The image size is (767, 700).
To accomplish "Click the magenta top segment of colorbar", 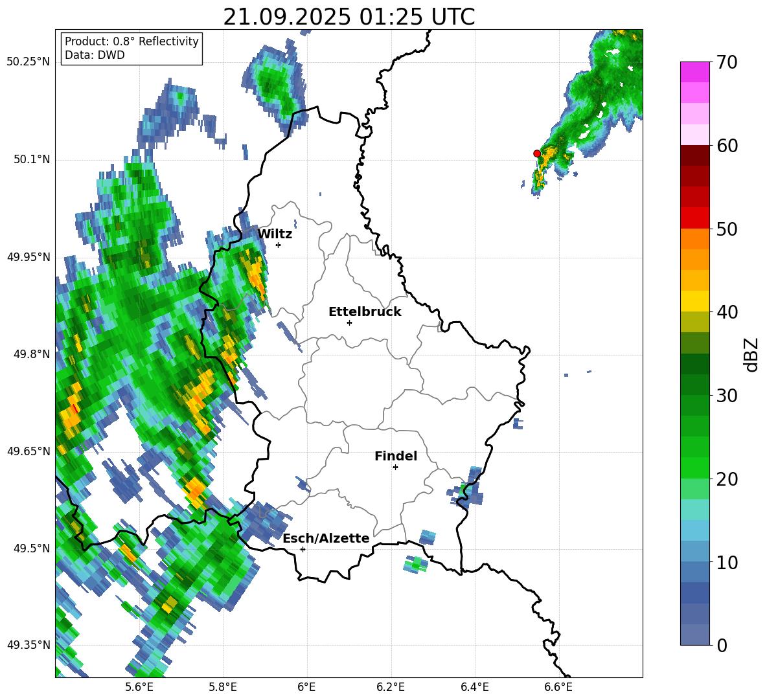I will pyautogui.click(x=694, y=72).
